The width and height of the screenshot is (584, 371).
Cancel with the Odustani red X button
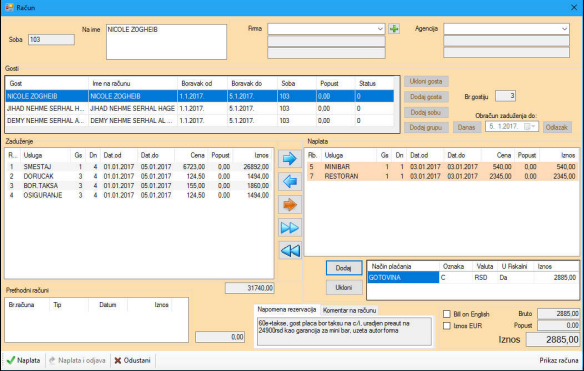(133, 361)
